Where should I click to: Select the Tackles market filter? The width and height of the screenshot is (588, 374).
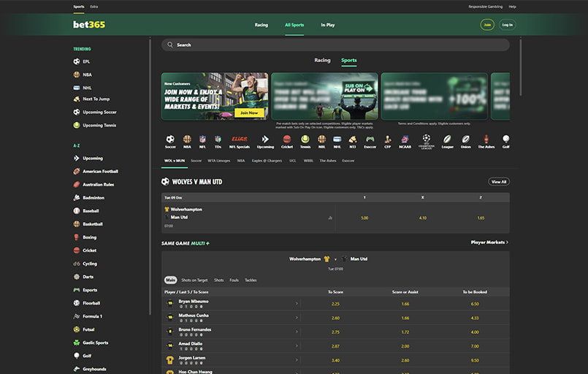point(251,280)
